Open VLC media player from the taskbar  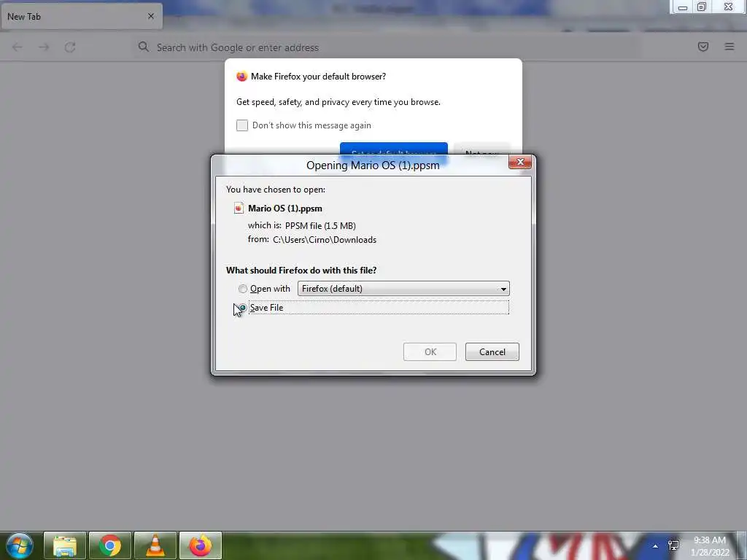pyautogui.click(x=155, y=545)
